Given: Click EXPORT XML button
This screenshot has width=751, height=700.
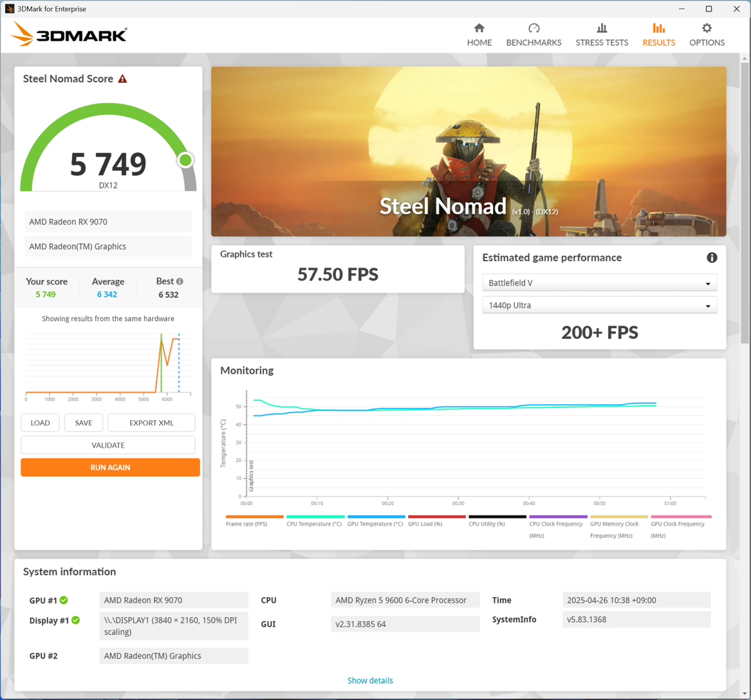Looking at the screenshot, I should [151, 423].
